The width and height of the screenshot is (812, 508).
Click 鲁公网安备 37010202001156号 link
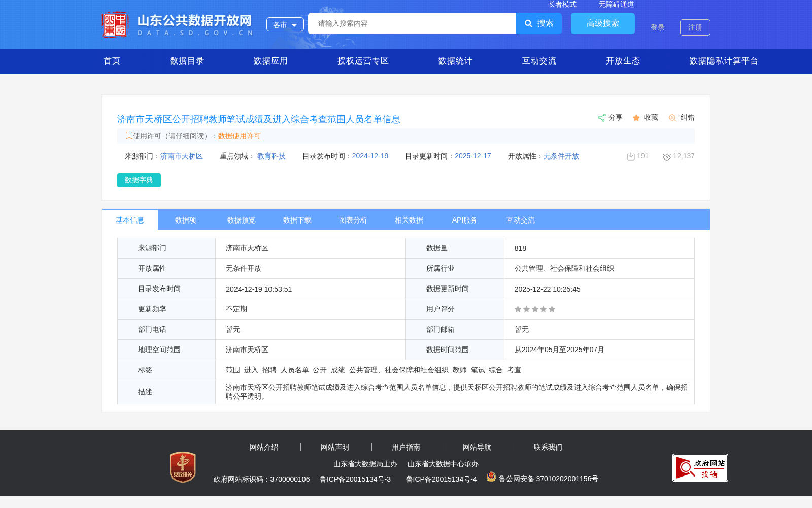(549, 479)
